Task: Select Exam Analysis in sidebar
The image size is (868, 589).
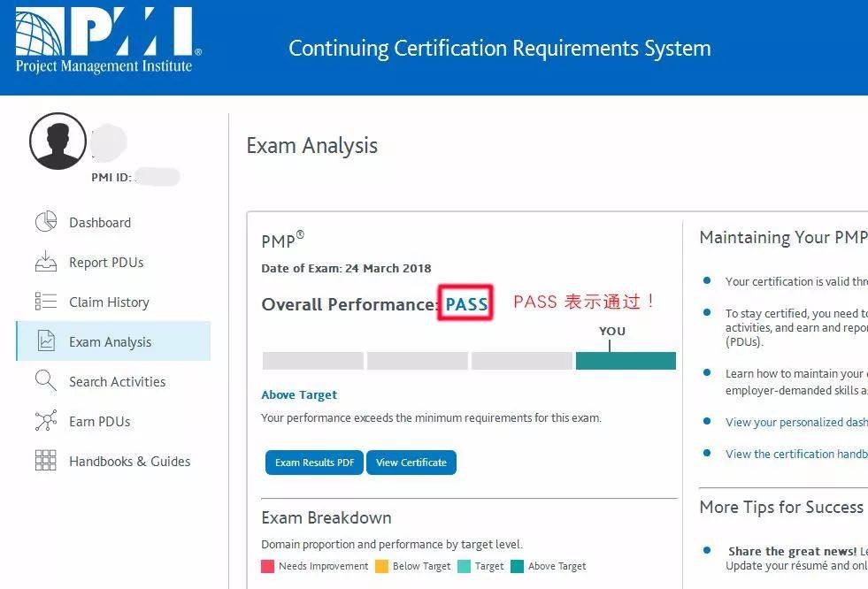Action: pos(113,341)
